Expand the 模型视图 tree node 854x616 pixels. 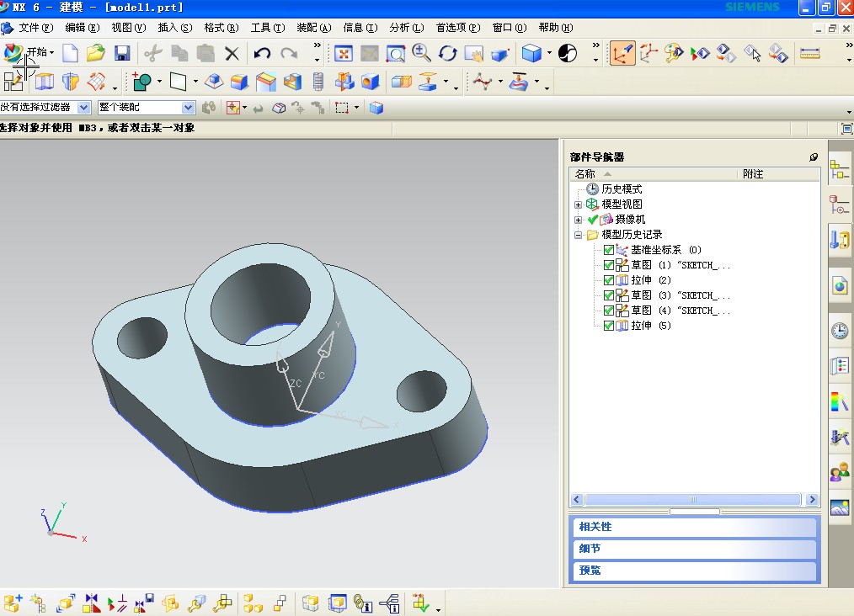point(578,204)
